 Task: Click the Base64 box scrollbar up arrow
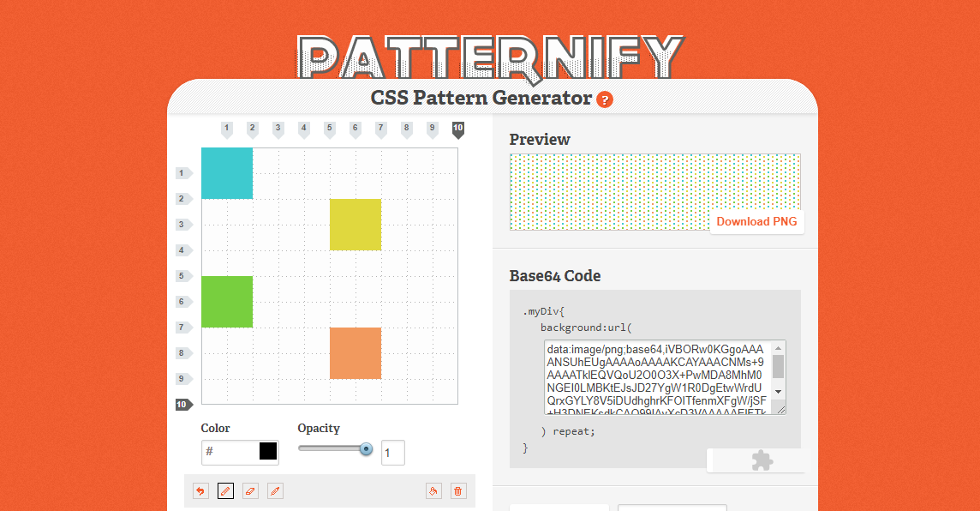778,348
